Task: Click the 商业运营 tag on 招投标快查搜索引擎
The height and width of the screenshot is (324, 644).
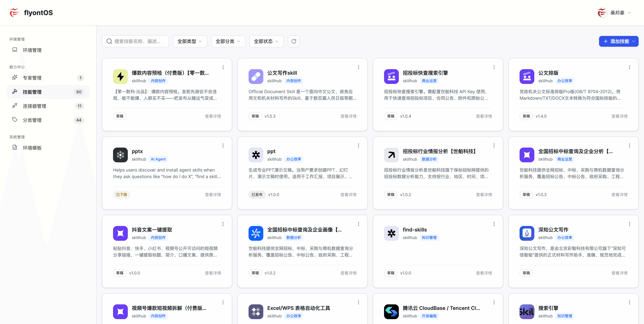Action: tap(429, 81)
